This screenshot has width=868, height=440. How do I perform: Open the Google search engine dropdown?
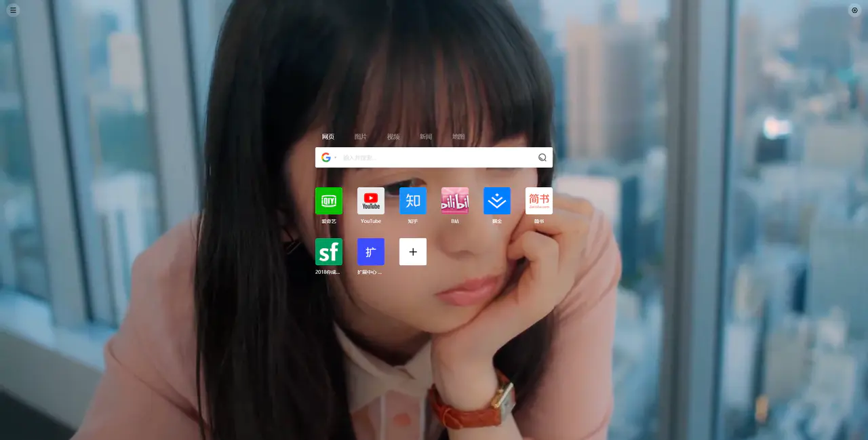point(329,157)
